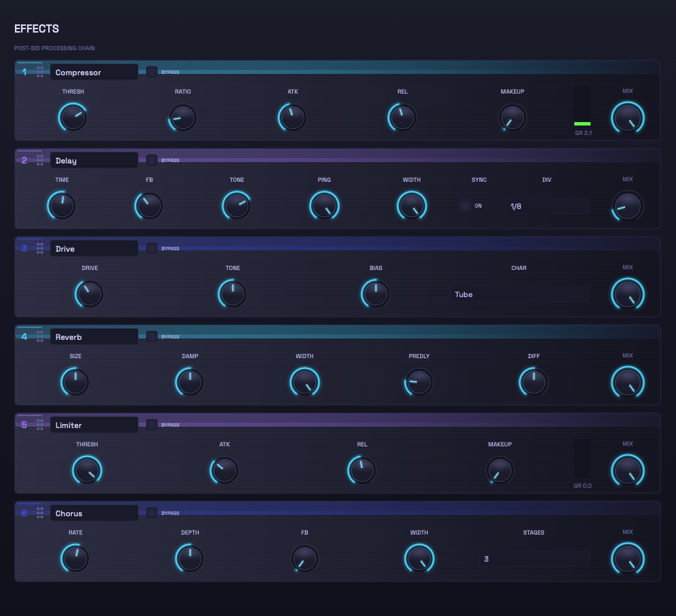Grab the Drive slot drag handle
Viewport: 676px width, 616px height.
pyautogui.click(x=39, y=248)
